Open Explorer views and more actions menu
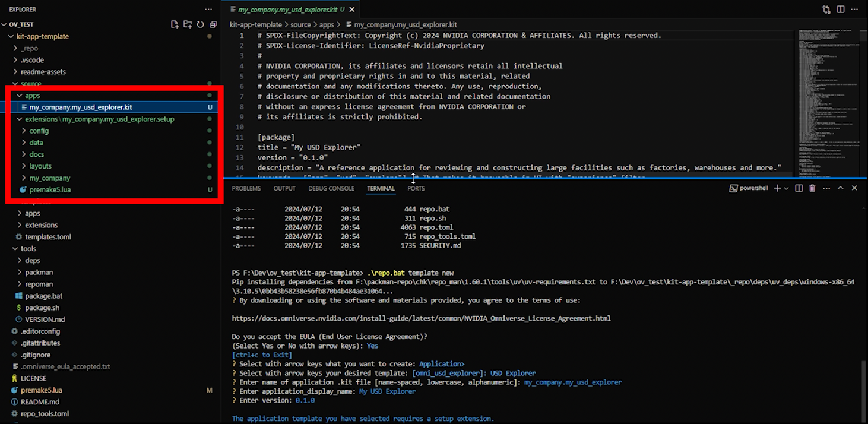 point(208,10)
